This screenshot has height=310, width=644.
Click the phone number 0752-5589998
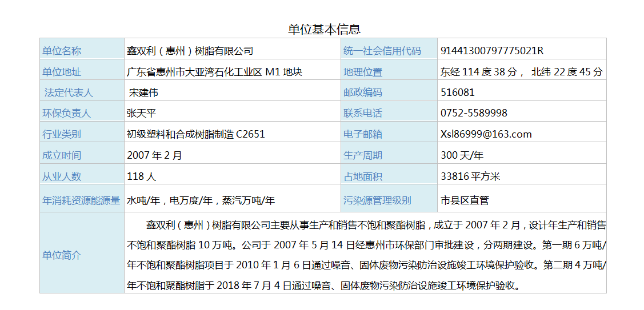pyautogui.click(x=474, y=113)
